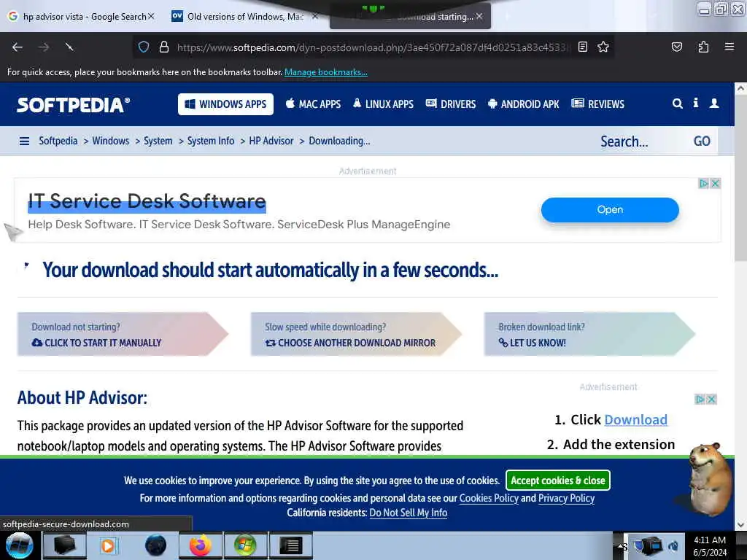Screen dimensions: 747x560
Task: Close the download starting browser tab
Action: 479,16
